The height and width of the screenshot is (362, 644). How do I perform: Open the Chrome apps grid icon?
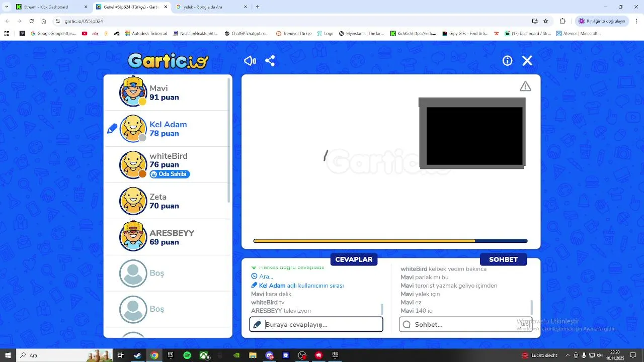7,34
